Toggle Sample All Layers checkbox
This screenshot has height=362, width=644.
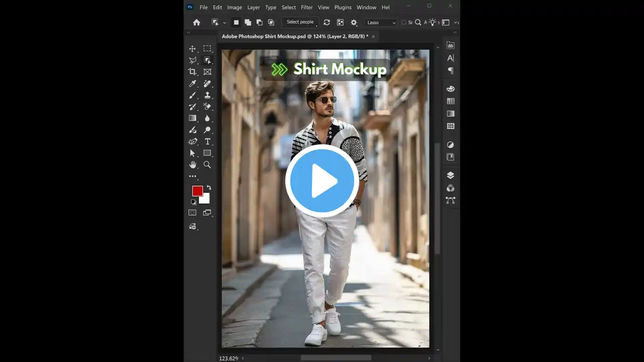tap(404, 22)
